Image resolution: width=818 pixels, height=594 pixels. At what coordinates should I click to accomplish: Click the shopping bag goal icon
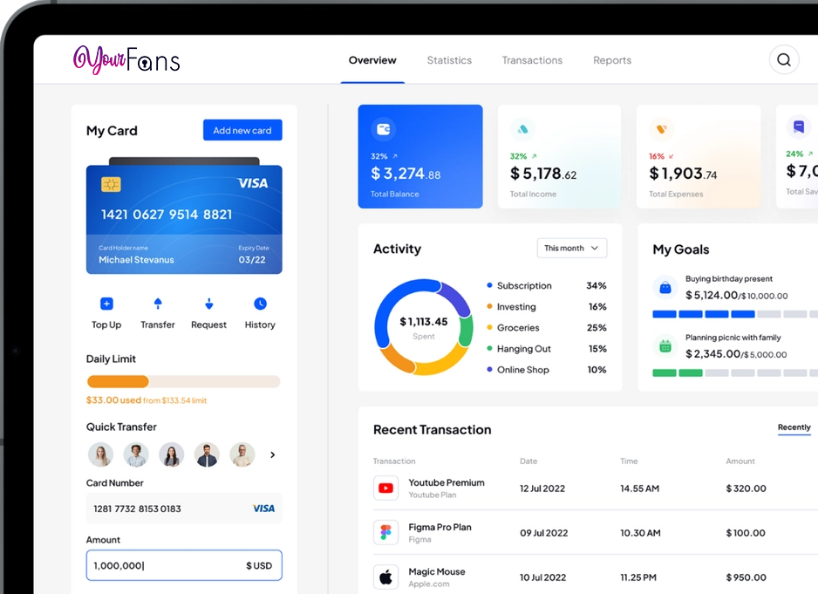[x=665, y=287]
